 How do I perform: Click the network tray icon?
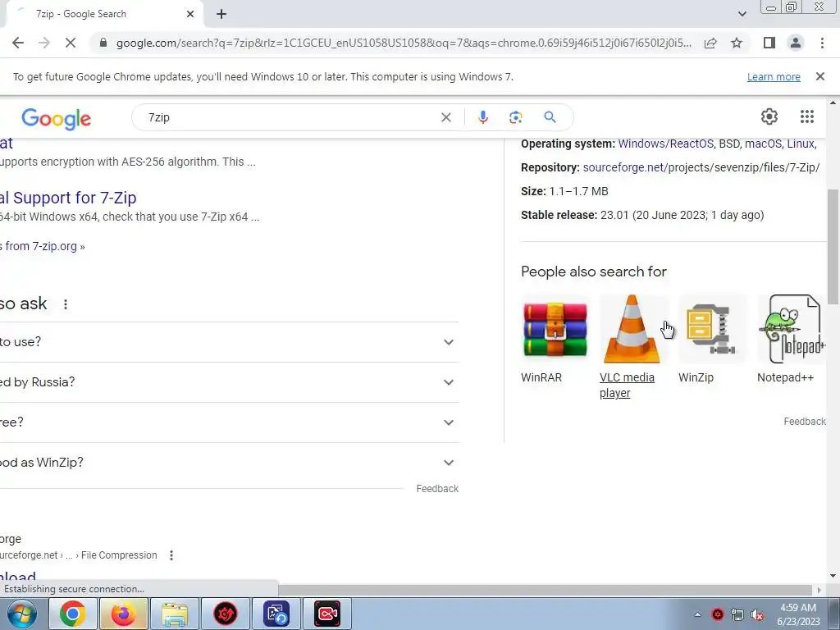(737, 614)
